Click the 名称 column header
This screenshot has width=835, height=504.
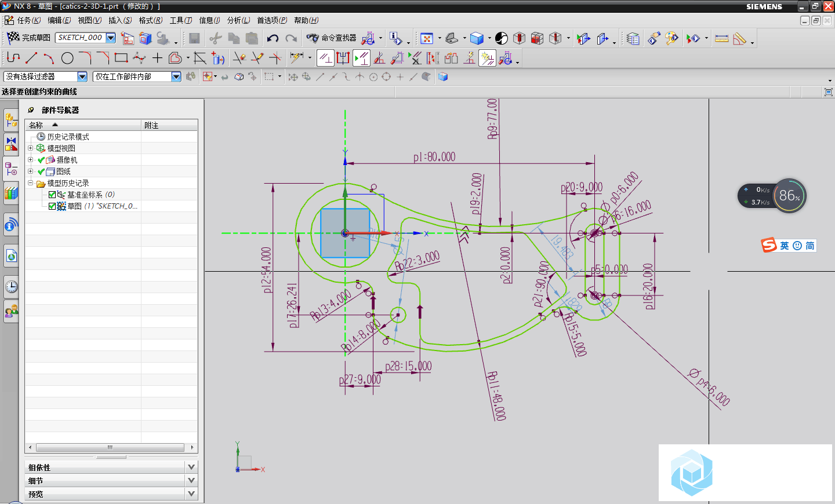83,125
